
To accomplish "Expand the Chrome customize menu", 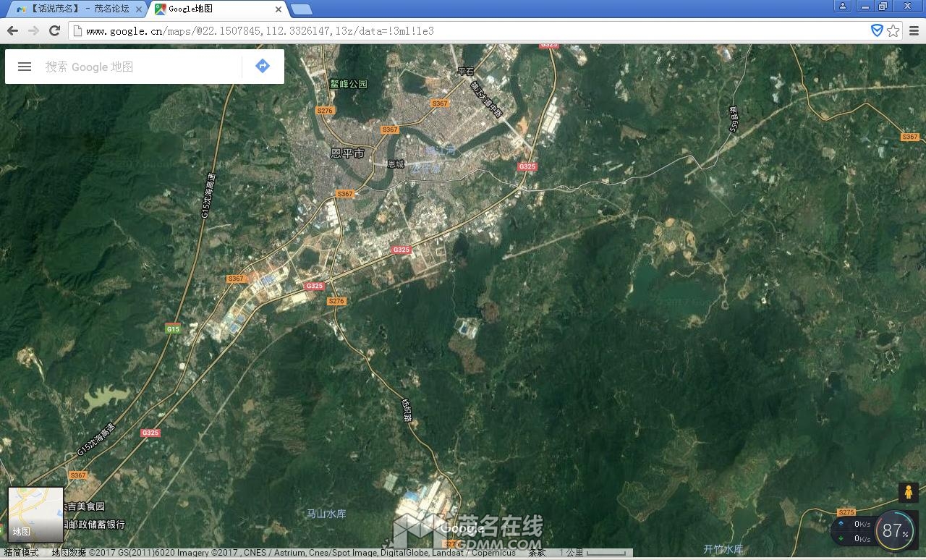I will click(914, 30).
